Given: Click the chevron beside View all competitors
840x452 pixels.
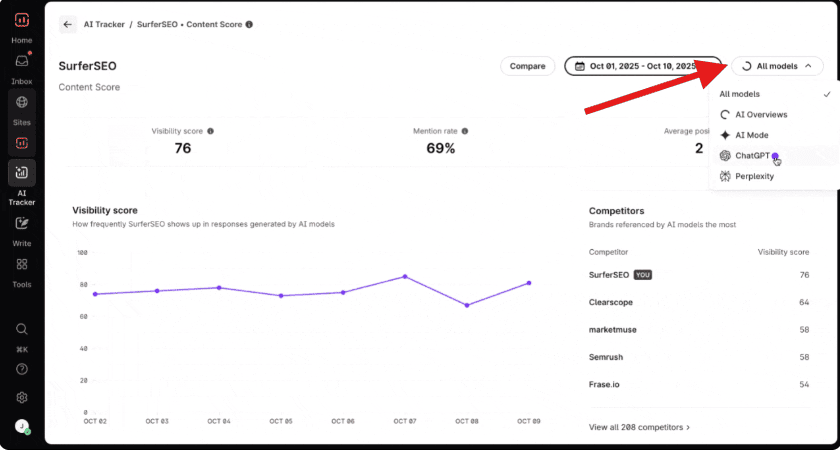Looking at the screenshot, I should click(x=688, y=427).
